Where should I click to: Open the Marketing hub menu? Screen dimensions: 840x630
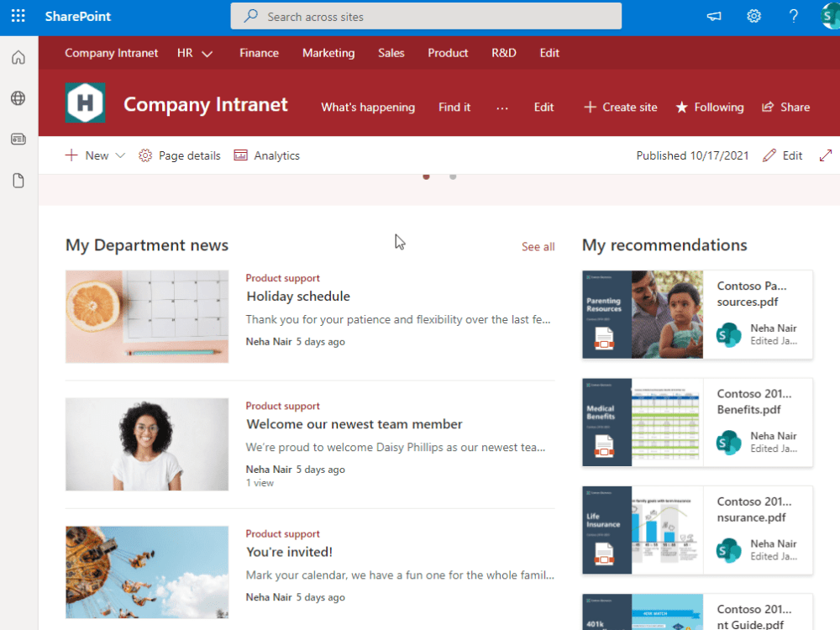coord(328,53)
